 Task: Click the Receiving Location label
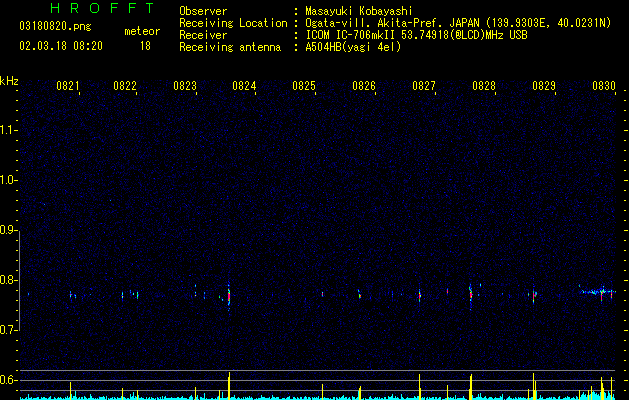click(233, 23)
